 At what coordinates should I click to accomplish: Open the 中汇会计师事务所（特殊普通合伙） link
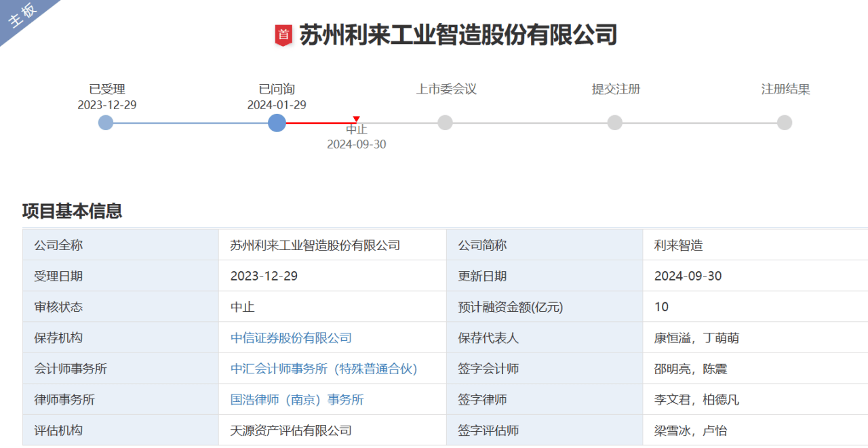pyautogui.click(x=324, y=369)
